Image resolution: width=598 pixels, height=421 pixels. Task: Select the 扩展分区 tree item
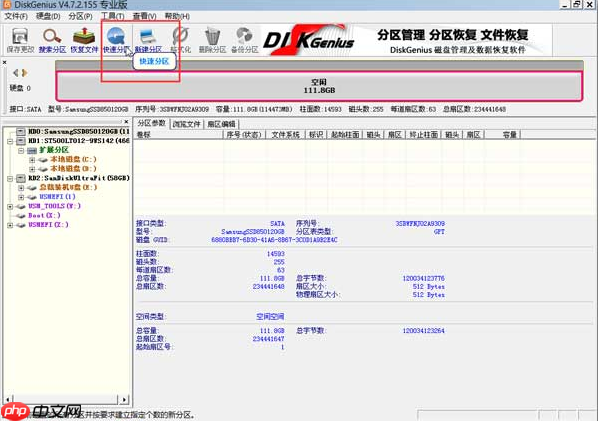tap(54, 150)
